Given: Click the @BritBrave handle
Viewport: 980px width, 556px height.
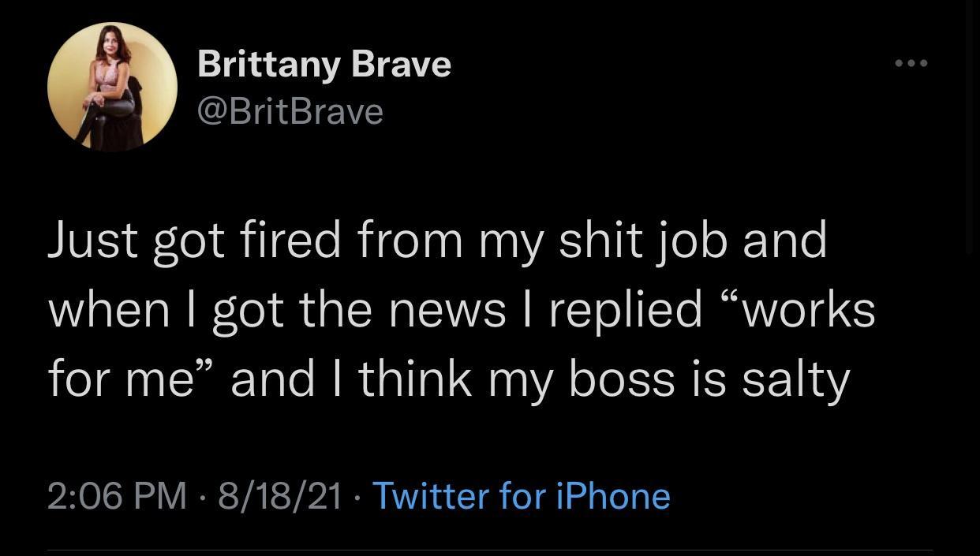Looking at the screenshot, I should click(x=290, y=111).
